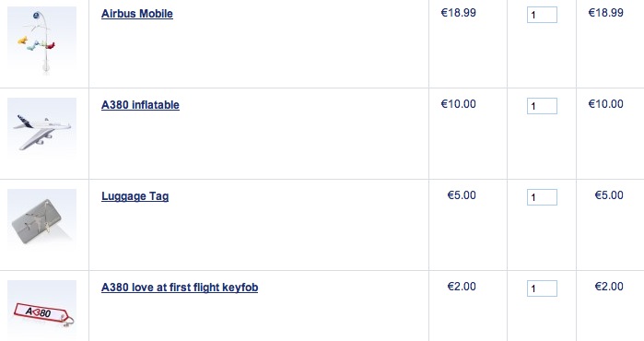Image resolution: width=644 pixels, height=341 pixels.
Task: Focus the quantity field for Airbus Mobile
Action: tap(542, 15)
